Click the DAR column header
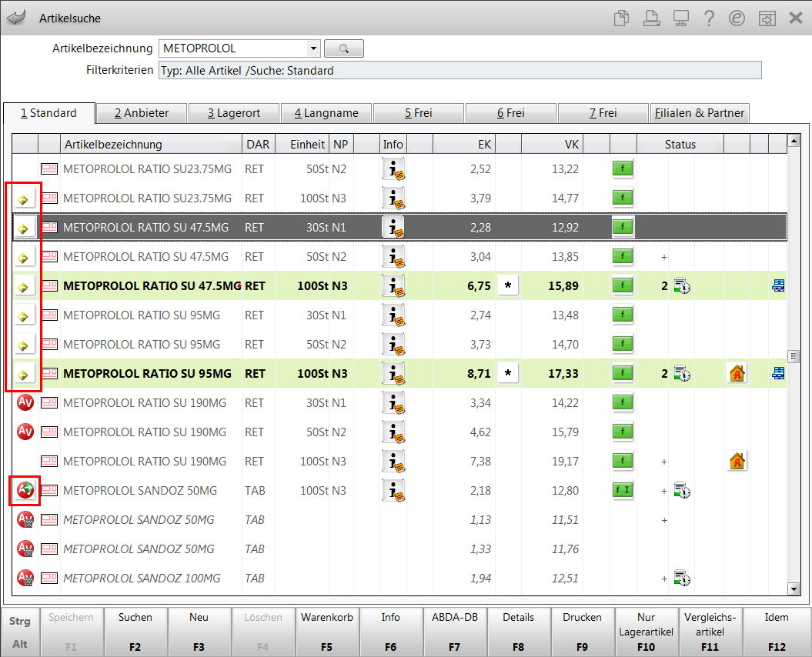 [259, 145]
